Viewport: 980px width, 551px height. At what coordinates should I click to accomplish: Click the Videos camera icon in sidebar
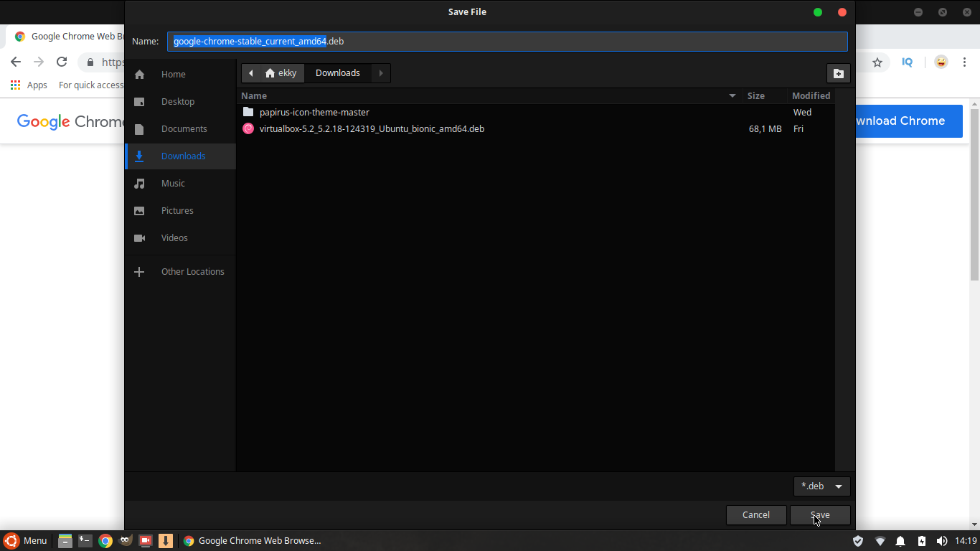point(139,238)
